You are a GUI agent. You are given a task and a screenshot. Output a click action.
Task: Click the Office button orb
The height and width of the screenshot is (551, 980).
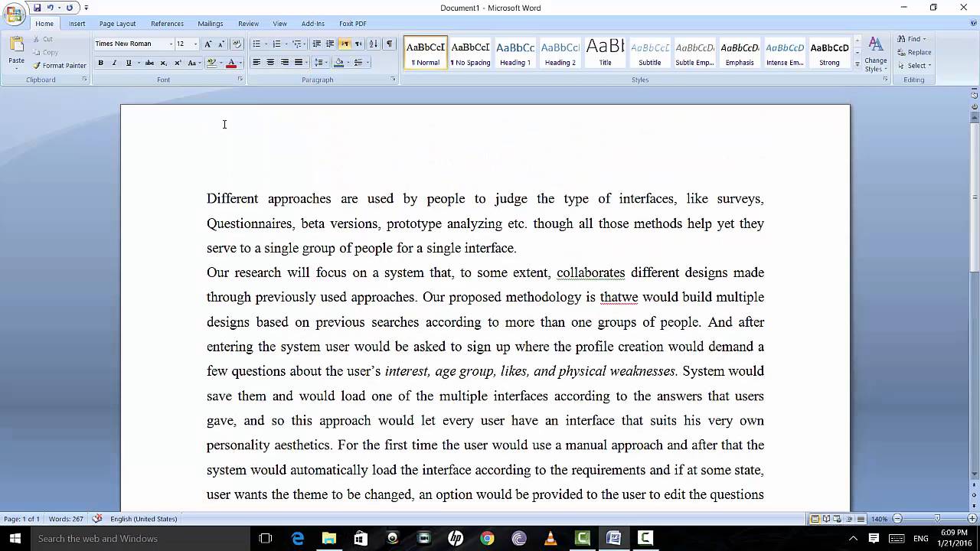13,14
